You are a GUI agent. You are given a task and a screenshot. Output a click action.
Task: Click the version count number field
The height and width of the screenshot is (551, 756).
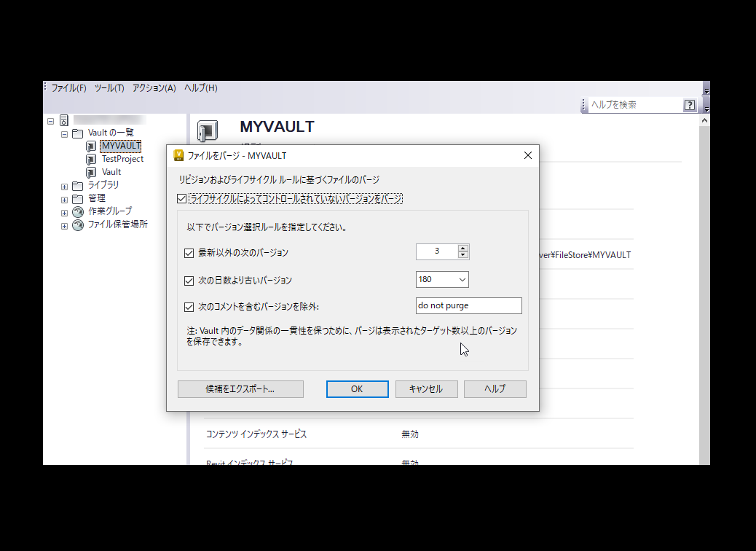[437, 251]
